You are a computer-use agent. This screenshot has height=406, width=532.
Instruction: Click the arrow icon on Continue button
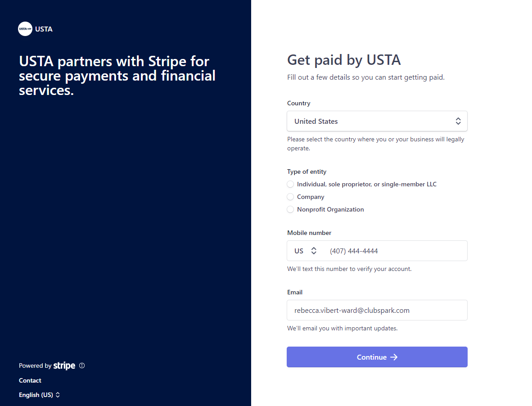pos(393,357)
